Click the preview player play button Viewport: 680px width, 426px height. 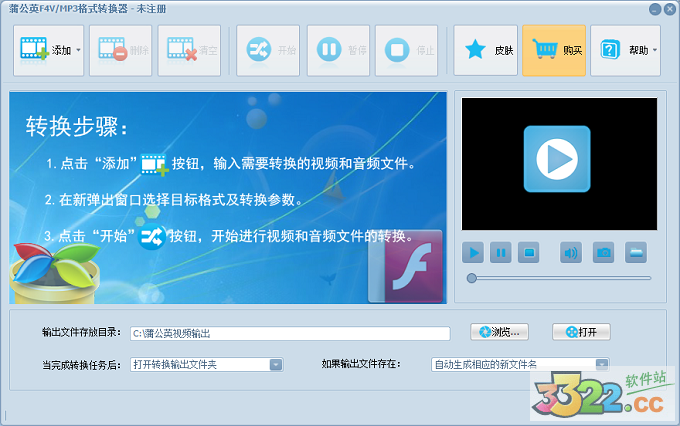coord(473,252)
